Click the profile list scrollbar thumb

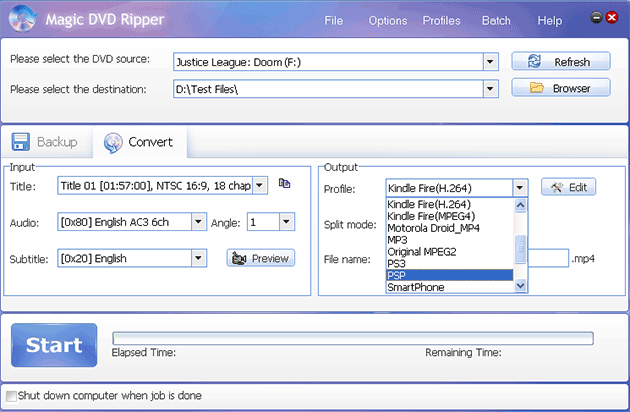coord(520,249)
